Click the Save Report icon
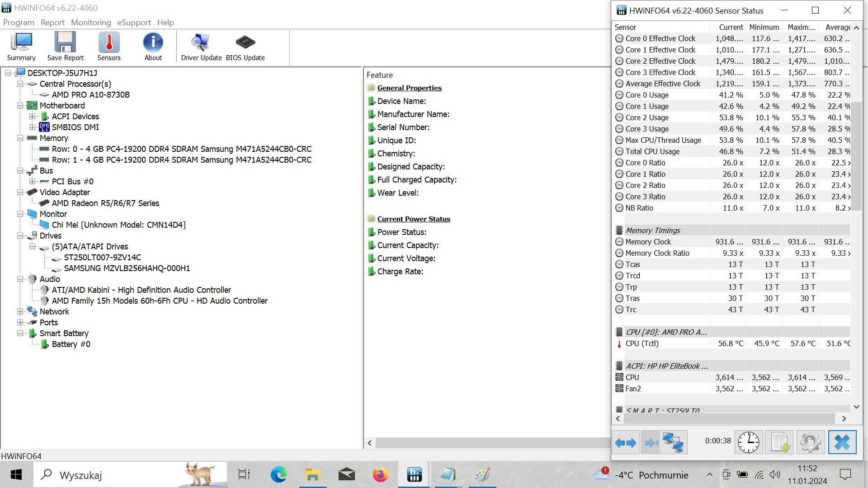The height and width of the screenshot is (488, 868). coord(65,46)
